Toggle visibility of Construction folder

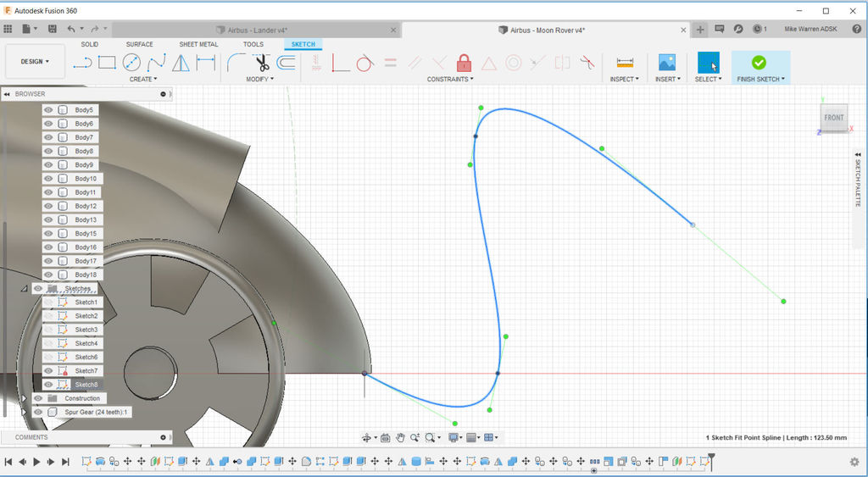click(38, 398)
